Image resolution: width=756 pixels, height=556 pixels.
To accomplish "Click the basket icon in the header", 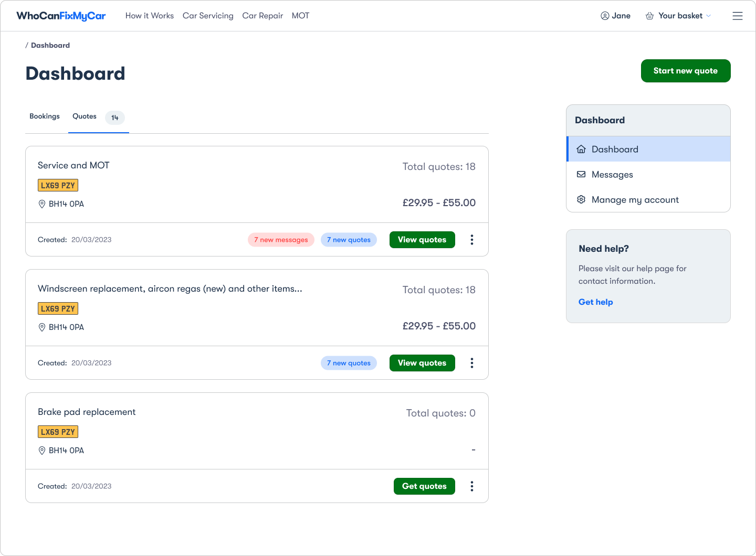I will pos(649,16).
